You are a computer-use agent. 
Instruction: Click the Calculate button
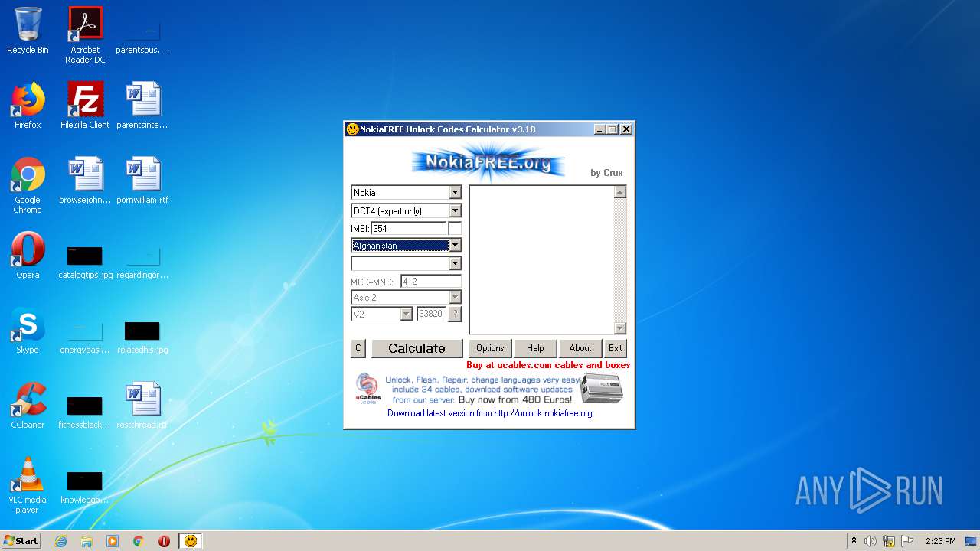click(417, 348)
